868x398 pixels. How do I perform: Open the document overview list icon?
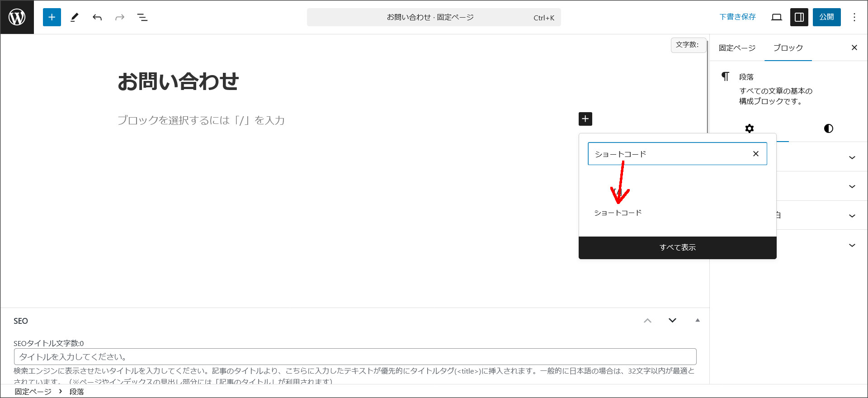point(142,17)
